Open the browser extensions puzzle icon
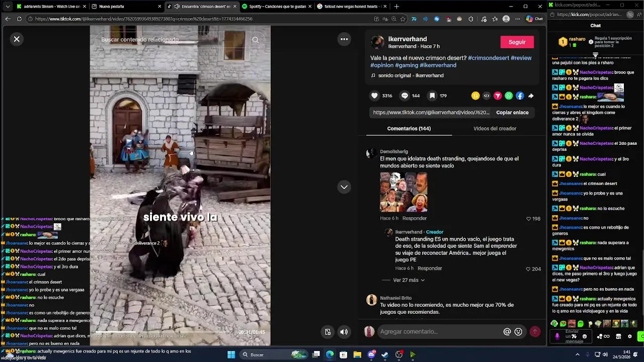The width and height of the screenshot is (644, 362). click(471, 19)
